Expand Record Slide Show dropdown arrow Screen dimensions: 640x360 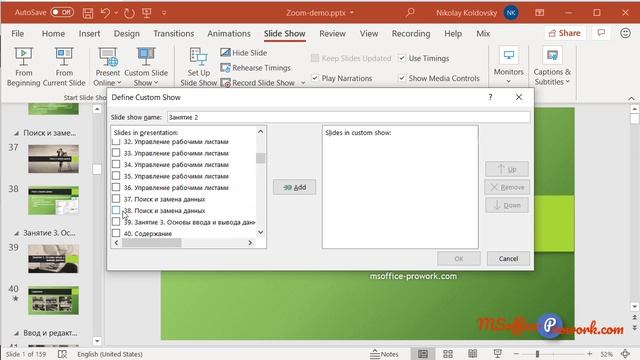click(303, 83)
